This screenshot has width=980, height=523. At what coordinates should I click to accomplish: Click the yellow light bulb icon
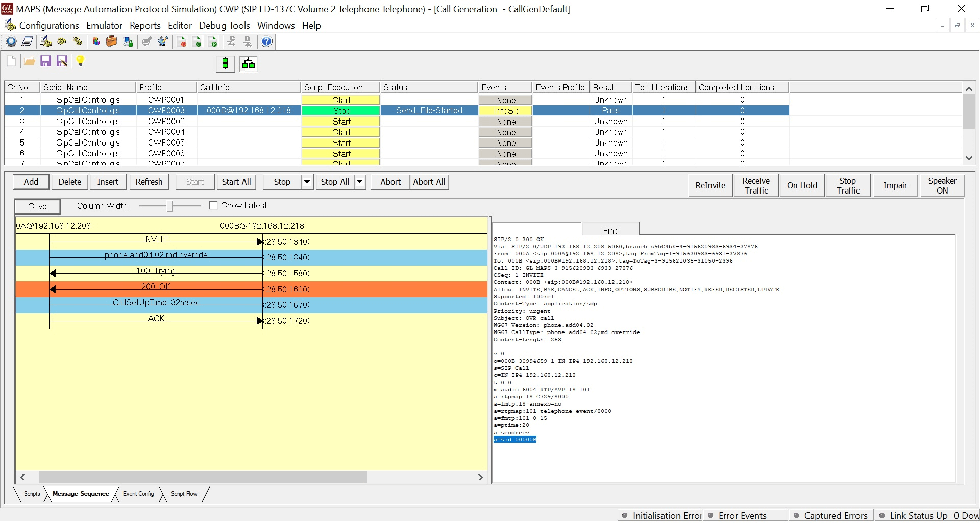[x=80, y=61]
